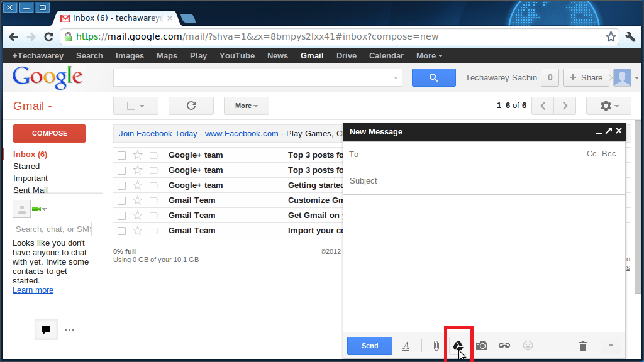Click the Search, chat, or SMS box
The width and height of the screenshot is (644, 362).
tap(52, 229)
